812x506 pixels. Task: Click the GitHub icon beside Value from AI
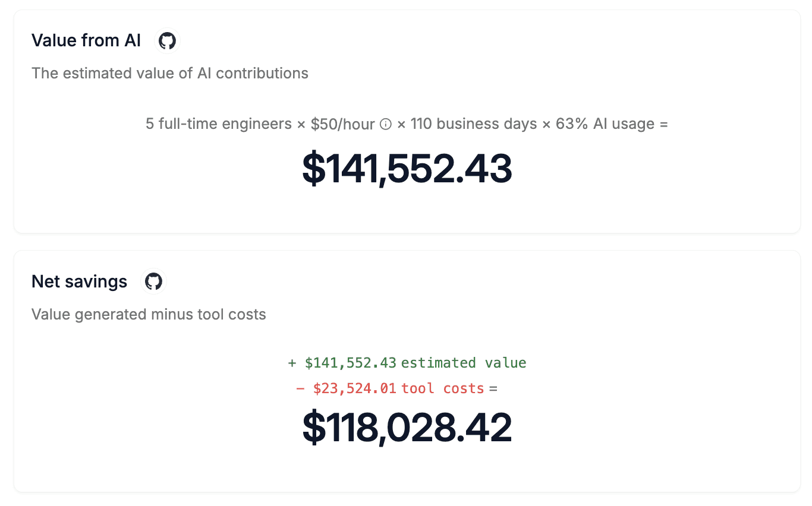point(167,41)
